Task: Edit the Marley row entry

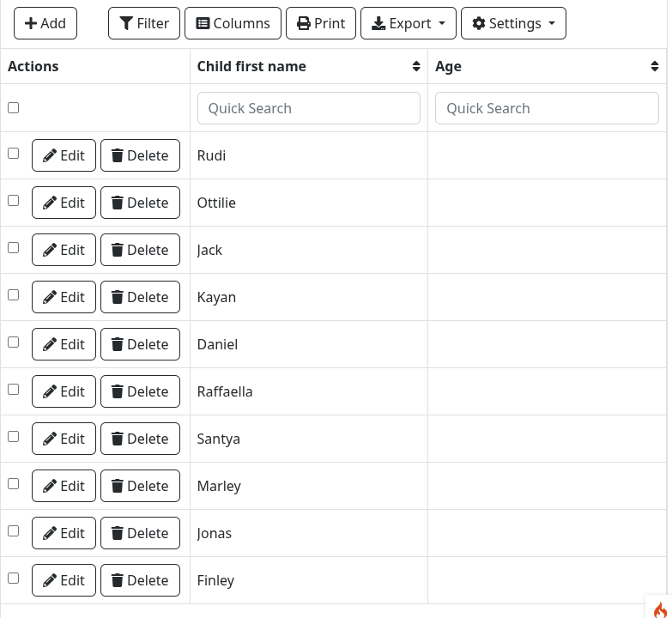Action: point(64,486)
